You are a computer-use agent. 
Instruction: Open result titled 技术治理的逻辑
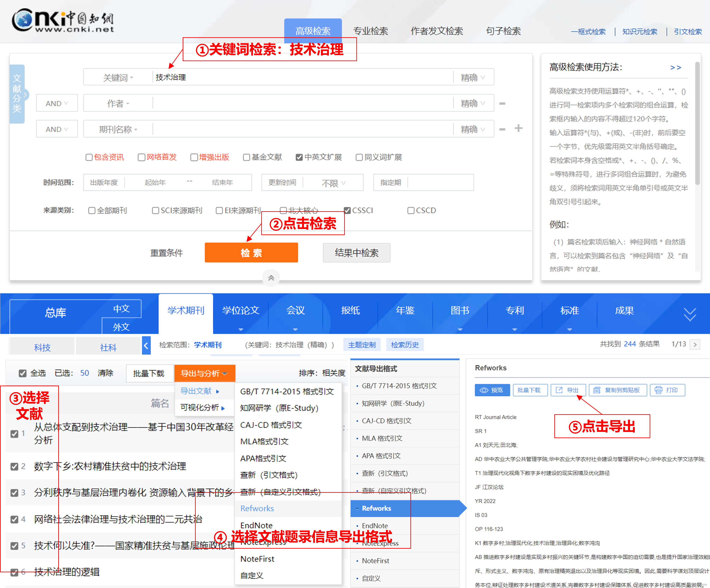[67, 572]
